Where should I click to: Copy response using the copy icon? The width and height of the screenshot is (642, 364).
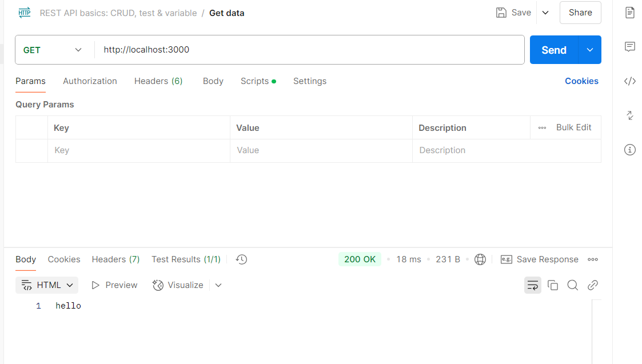click(x=553, y=285)
